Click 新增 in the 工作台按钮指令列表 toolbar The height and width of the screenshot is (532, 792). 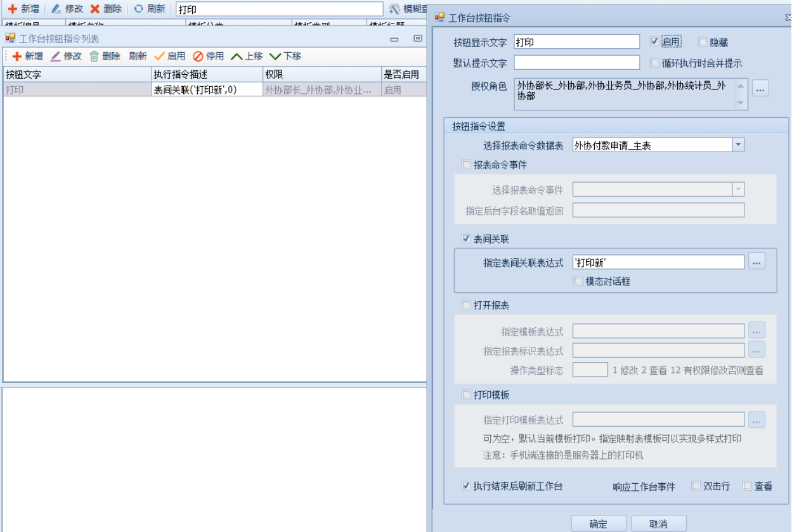pos(27,56)
